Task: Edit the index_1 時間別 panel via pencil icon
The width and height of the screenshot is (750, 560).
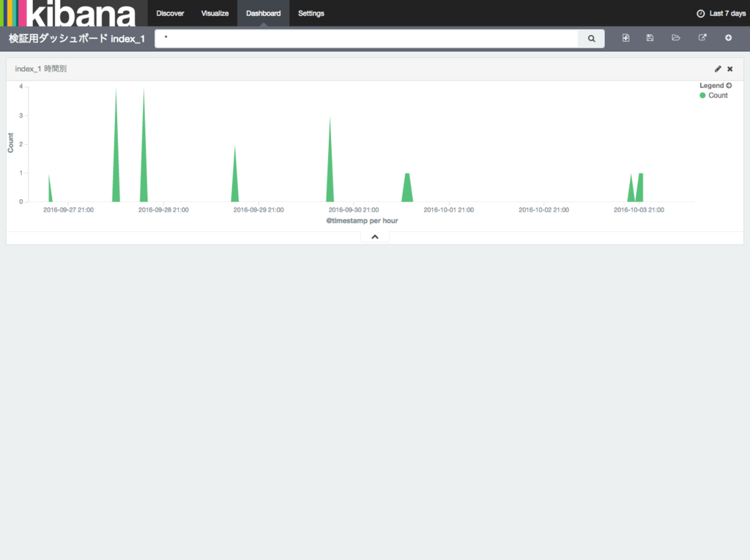Action: click(718, 69)
